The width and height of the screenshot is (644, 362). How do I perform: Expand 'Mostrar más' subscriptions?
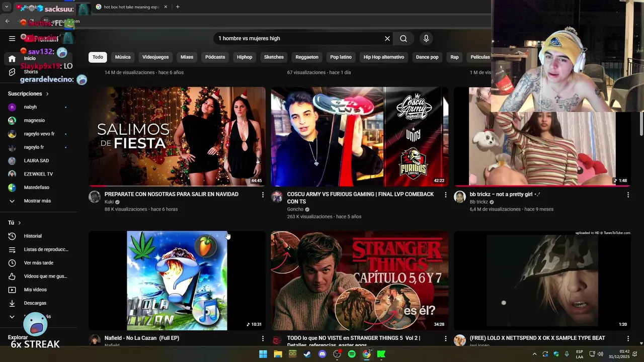tap(38, 201)
